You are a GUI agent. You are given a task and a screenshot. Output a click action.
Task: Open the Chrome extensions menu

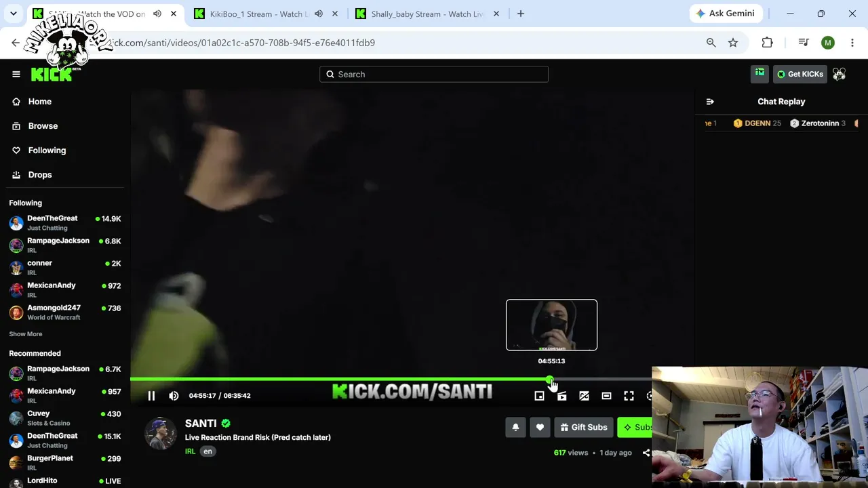pos(767,43)
